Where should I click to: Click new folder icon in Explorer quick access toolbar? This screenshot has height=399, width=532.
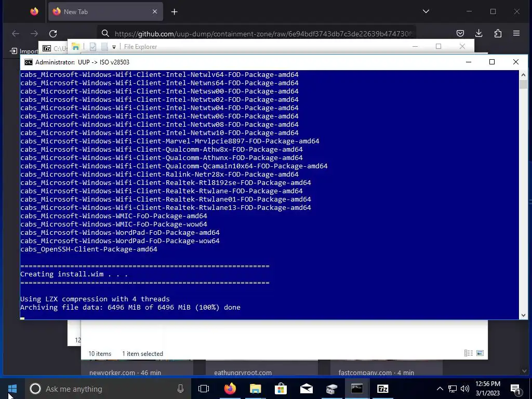click(104, 46)
